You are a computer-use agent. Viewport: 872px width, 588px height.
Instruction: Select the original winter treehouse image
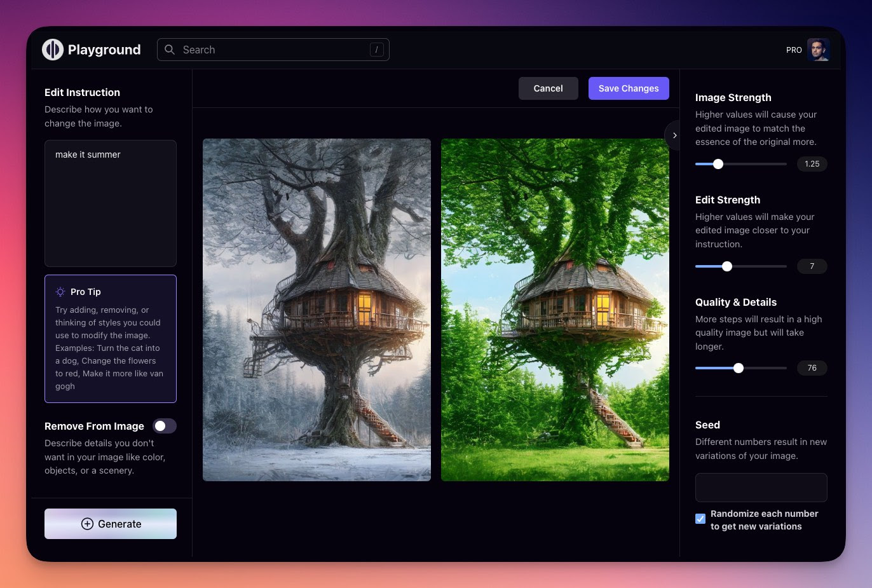[317, 310]
